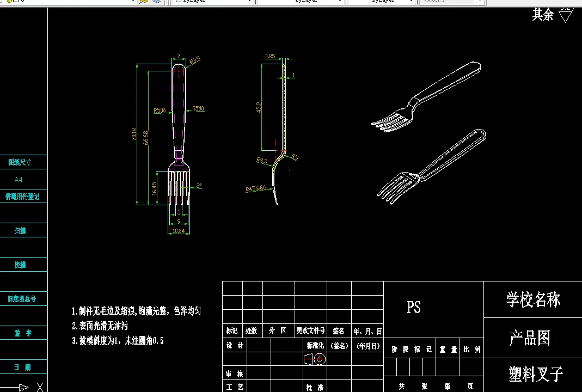
Task: Click the 签字 sidebar label
Action: point(23,333)
